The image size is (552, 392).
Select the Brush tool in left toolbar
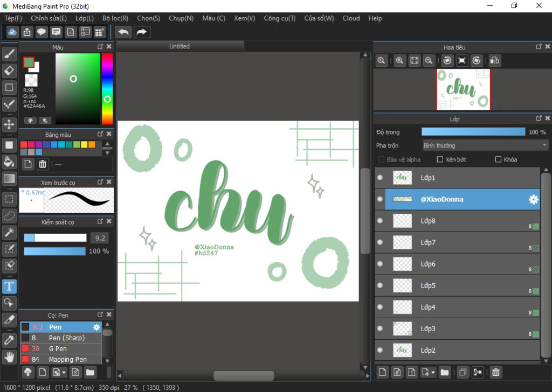click(x=9, y=54)
